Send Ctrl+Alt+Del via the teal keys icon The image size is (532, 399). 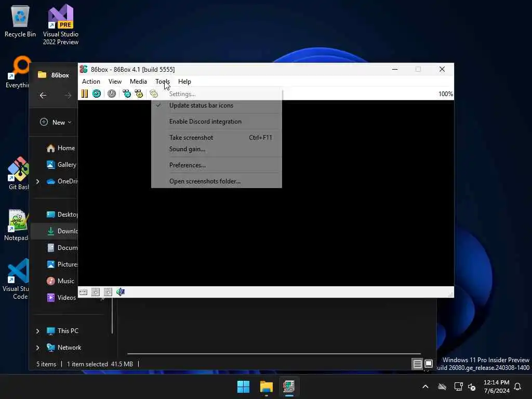tap(127, 94)
